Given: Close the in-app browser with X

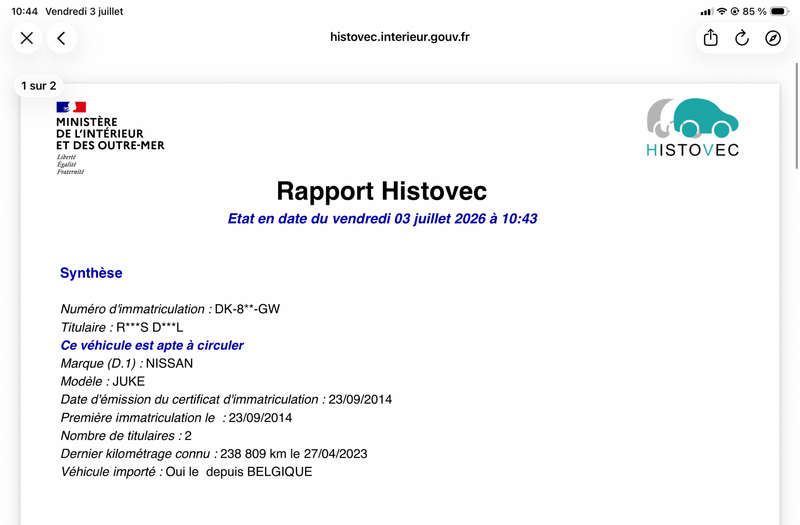Looking at the screenshot, I should click(27, 38).
